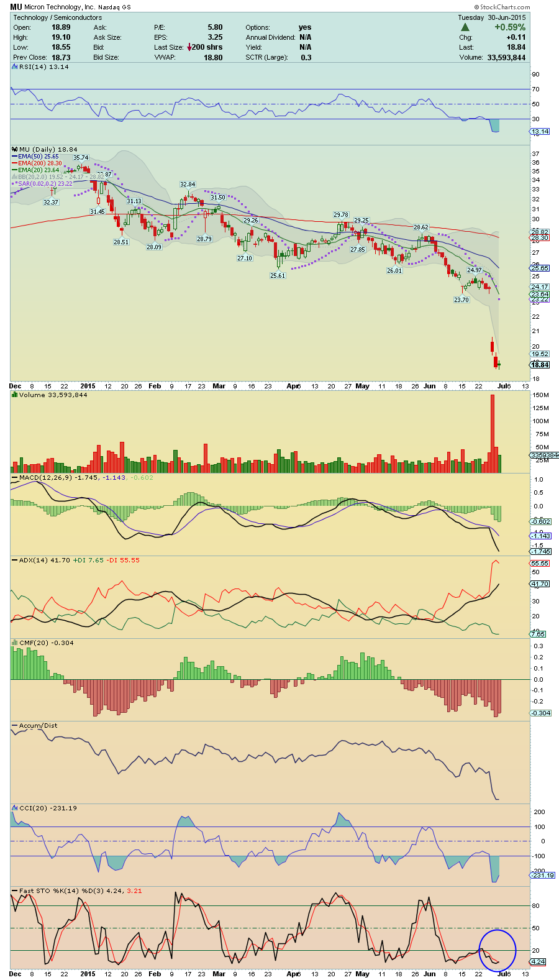
Task: Click the small icon before ADX(14) label
Action: pos(16,560)
